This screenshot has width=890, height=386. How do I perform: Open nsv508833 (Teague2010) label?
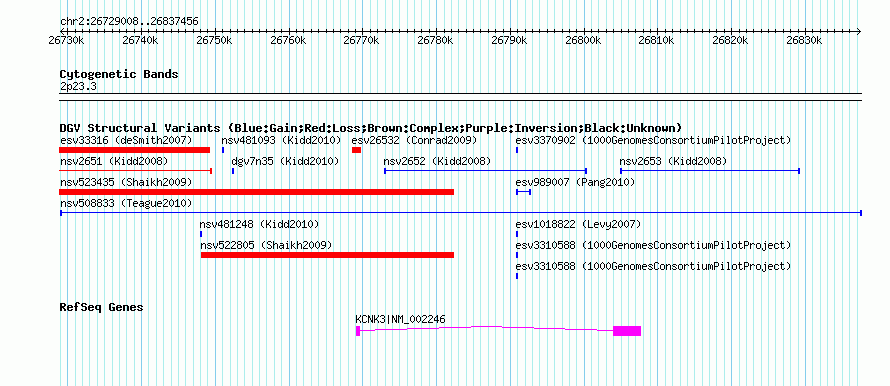click(126, 203)
